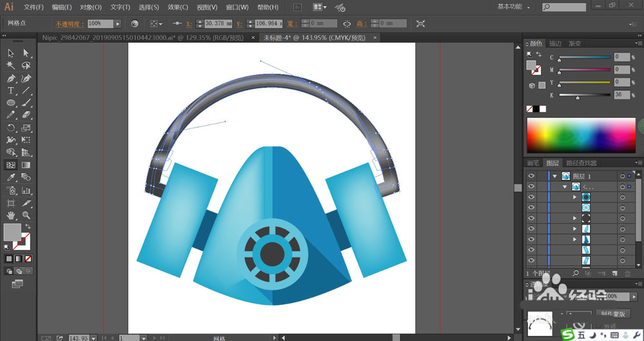
Task: Switch to the 路径查找器 tab
Action: coord(582,163)
